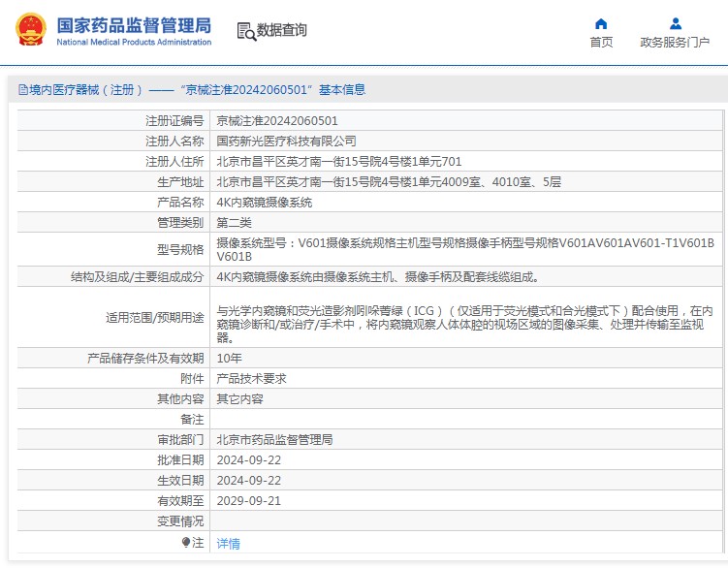This screenshot has width=728, height=568.
Task: Click 产品技术要求 in the 附件 row
Action: pyautogui.click(x=251, y=379)
